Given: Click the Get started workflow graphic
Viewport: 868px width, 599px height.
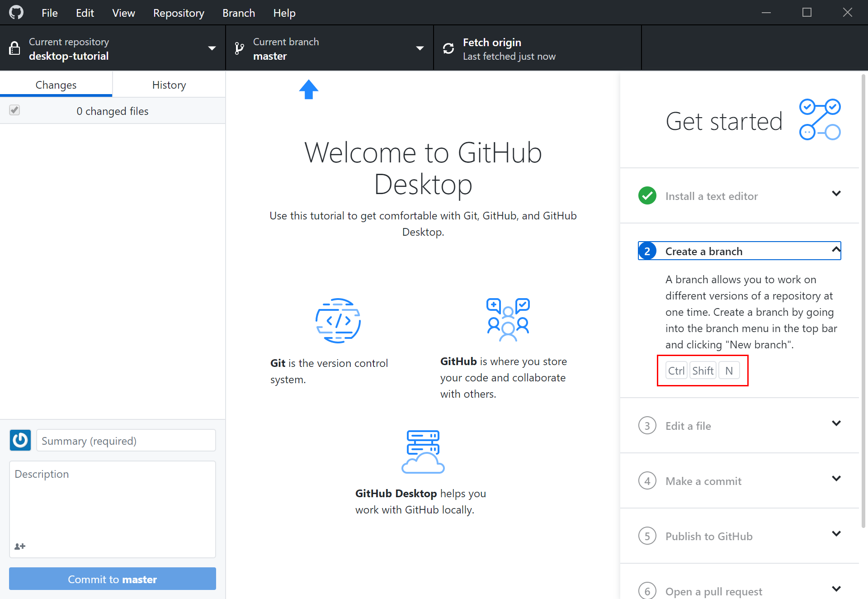Looking at the screenshot, I should (x=820, y=119).
